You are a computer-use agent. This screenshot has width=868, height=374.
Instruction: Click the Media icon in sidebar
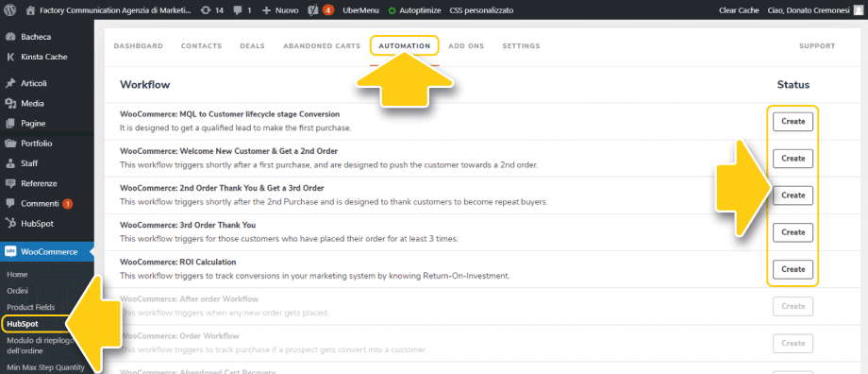pos(10,103)
